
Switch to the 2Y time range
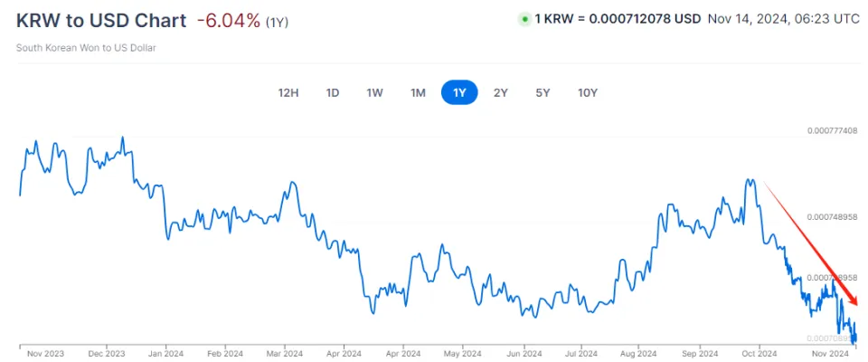[x=501, y=92]
